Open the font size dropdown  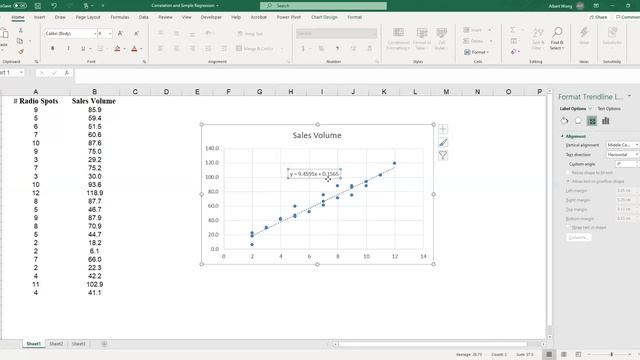pyautogui.click(x=110, y=33)
